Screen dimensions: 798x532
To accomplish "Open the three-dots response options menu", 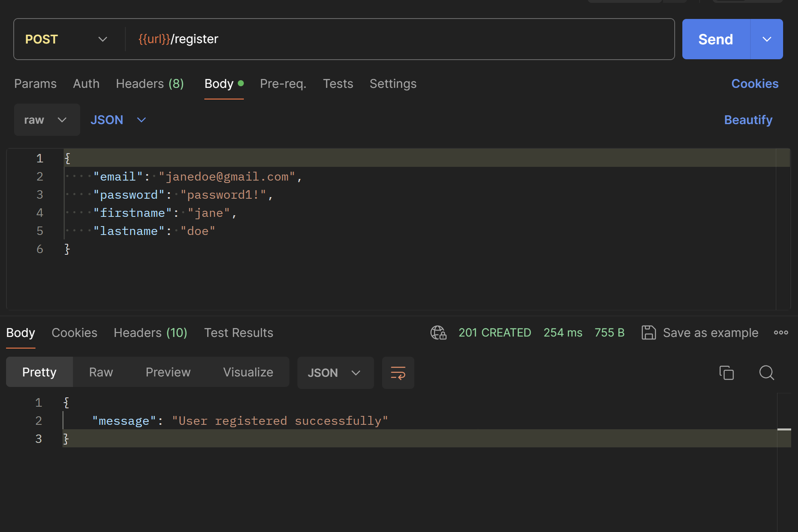I will [781, 333].
